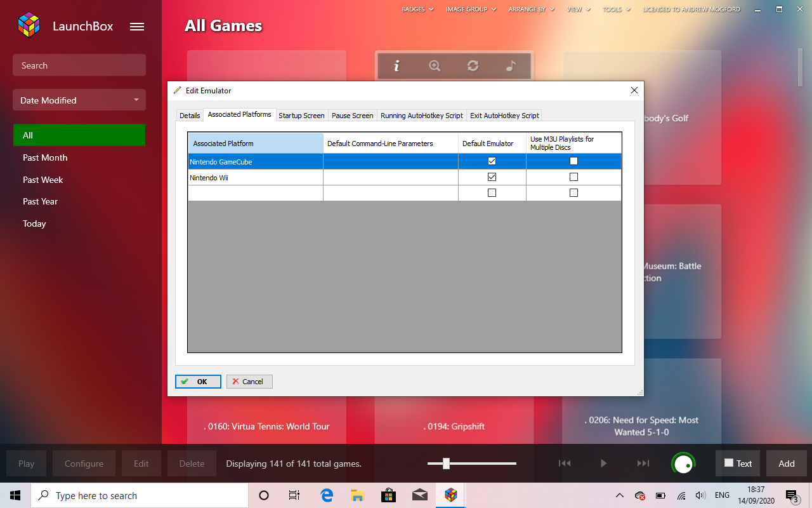This screenshot has width=812, height=508.
Task: Open the Exit AutoHotkey Script tab
Action: 504,116
